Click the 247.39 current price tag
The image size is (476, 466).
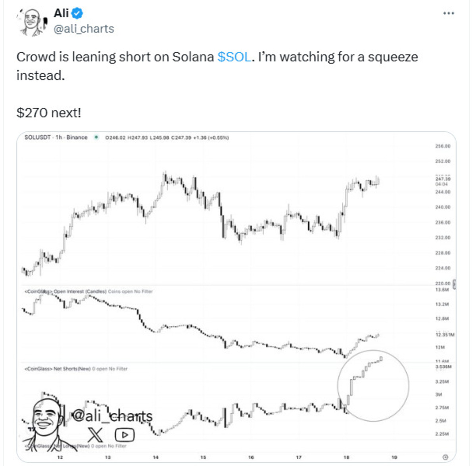coord(443,179)
